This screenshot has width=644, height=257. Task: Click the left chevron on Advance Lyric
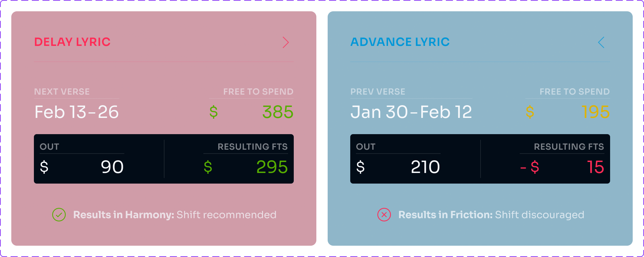point(601,42)
